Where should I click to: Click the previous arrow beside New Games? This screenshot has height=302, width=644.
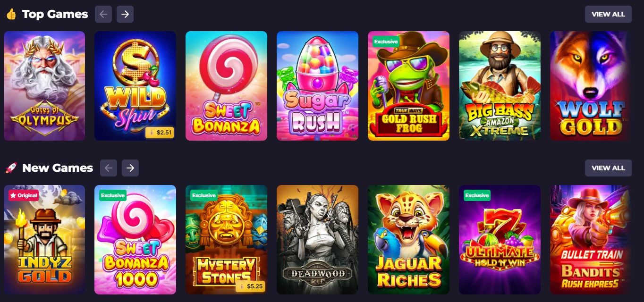pos(109,168)
